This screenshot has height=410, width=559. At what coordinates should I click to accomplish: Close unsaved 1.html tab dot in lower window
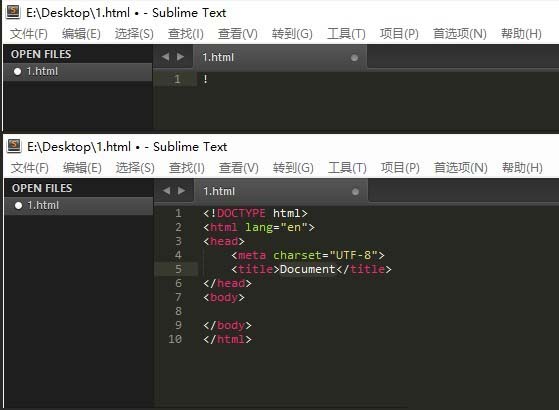click(355, 192)
